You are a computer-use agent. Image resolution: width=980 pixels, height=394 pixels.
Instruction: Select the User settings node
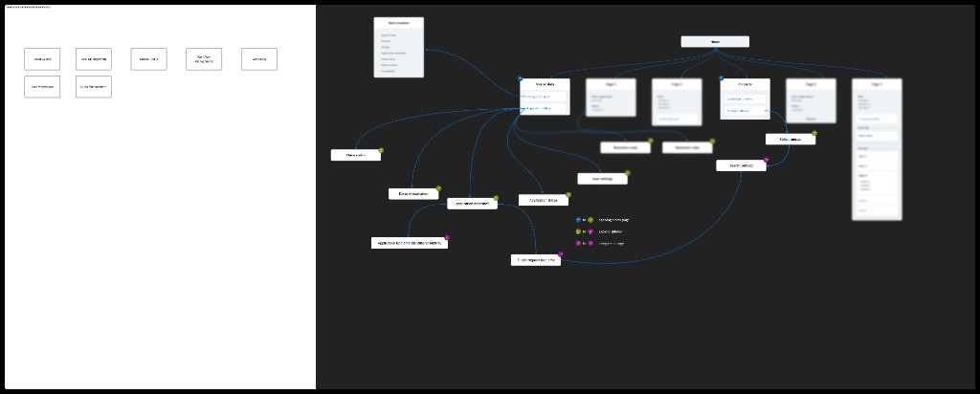[x=603, y=179]
